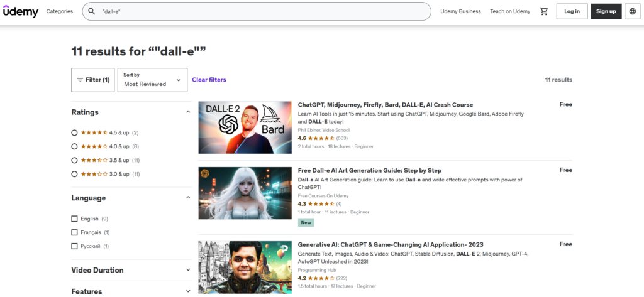This screenshot has width=644, height=297.
Task: Open Free Dall-e AI Art Generation Guide title
Action: coord(370,170)
